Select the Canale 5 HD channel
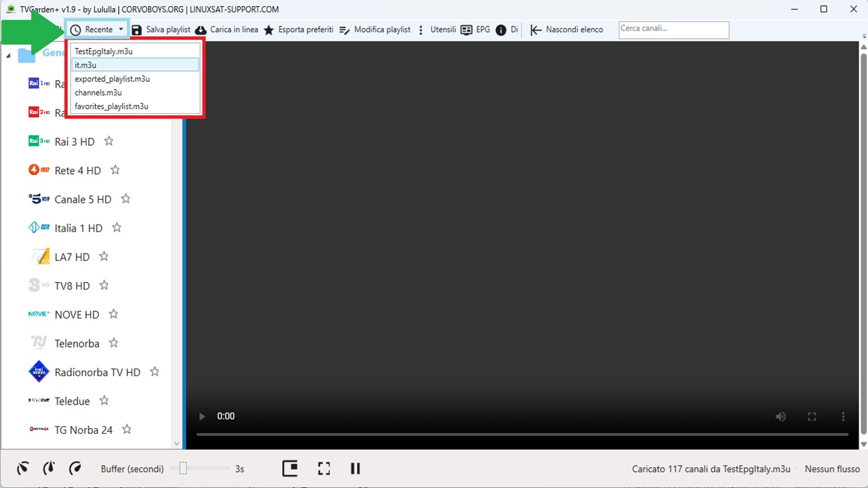 pyautogui.click(x=83, y=199)
